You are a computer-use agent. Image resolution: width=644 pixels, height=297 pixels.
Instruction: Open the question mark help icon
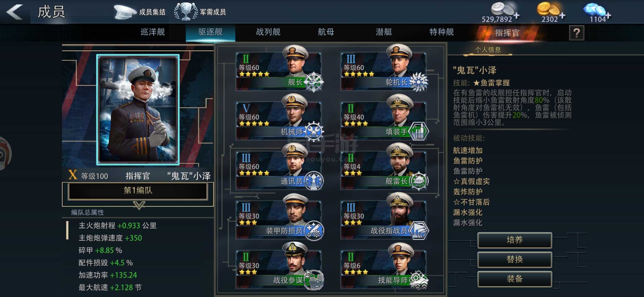click(x=577, y=33)
